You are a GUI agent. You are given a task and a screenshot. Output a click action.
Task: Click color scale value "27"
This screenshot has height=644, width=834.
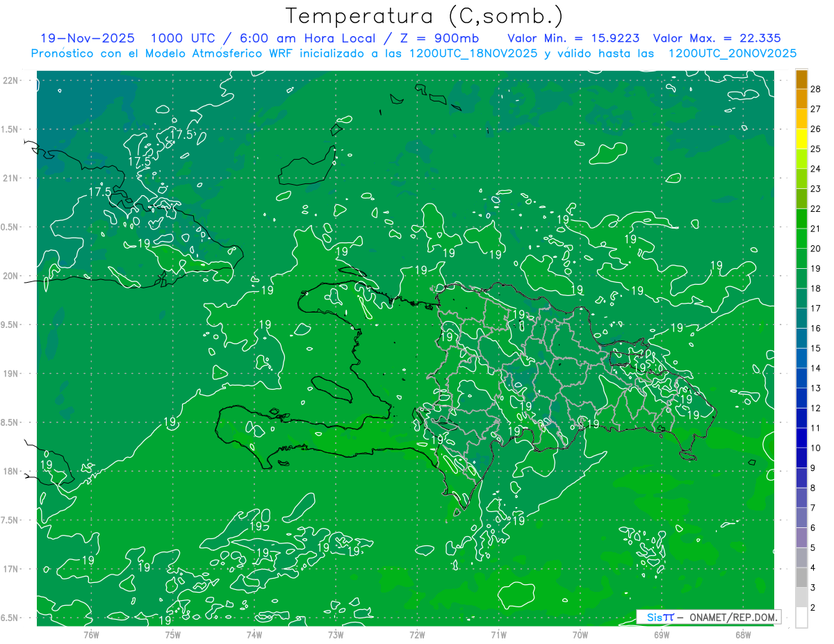816,109
